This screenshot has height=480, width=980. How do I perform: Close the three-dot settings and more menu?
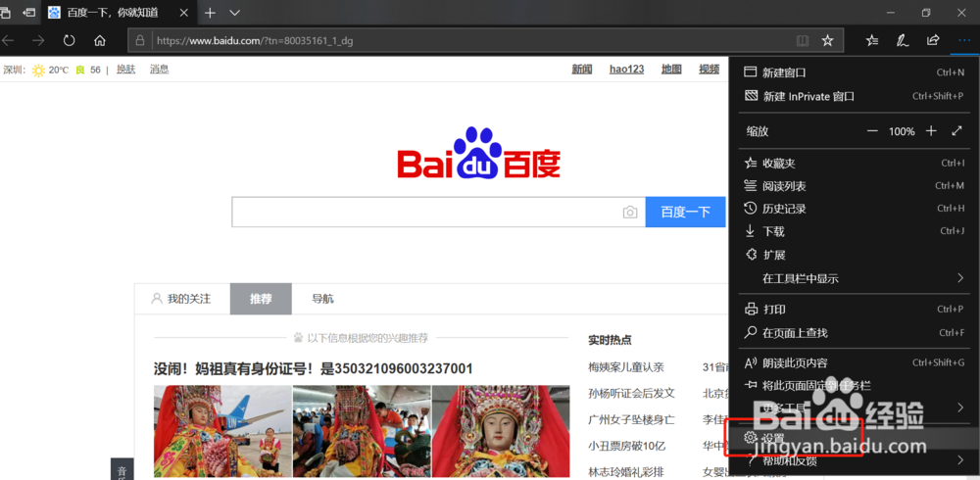[x=963, y=40]
